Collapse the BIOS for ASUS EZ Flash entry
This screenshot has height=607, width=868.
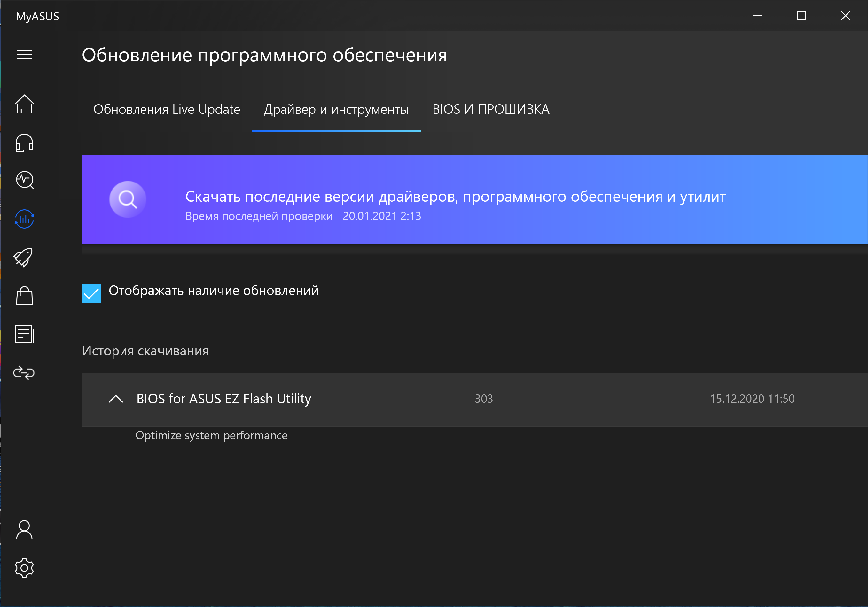point(116,399)
